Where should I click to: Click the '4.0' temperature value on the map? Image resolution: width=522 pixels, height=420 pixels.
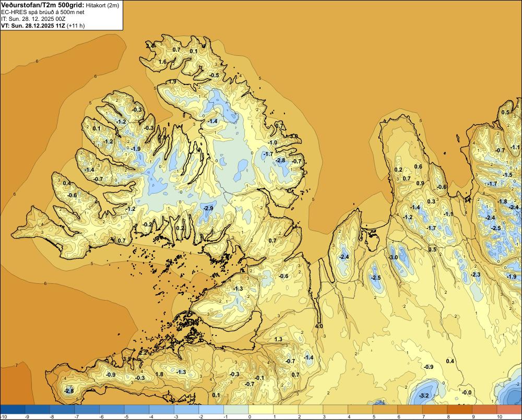(x=319, y=326)
